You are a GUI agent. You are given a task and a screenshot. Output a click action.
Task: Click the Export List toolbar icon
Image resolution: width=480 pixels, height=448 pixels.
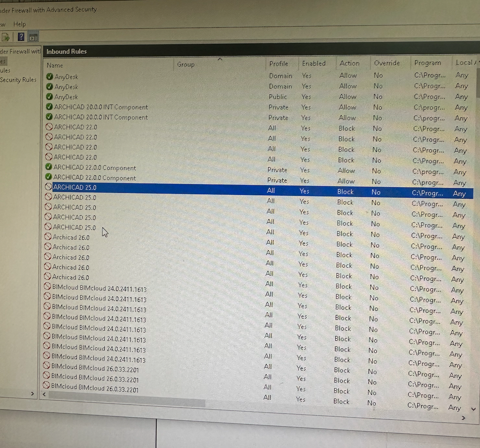click(x=5, y=37)
